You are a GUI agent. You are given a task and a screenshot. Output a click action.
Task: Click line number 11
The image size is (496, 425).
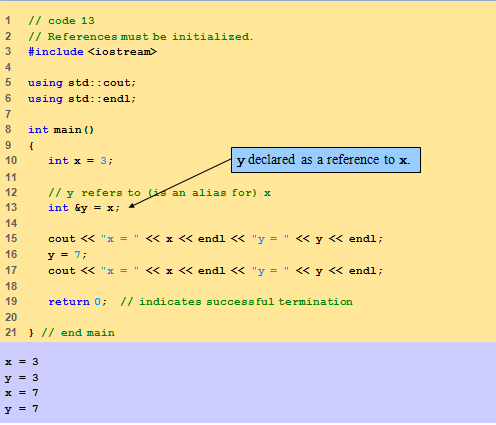click(x=11, y=177)
